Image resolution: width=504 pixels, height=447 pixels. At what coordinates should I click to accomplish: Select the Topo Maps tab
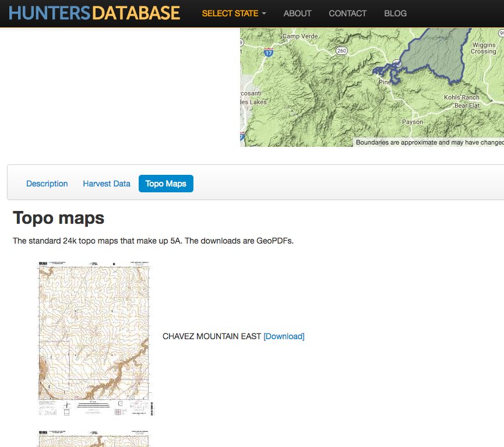click(x=165, y=184)
